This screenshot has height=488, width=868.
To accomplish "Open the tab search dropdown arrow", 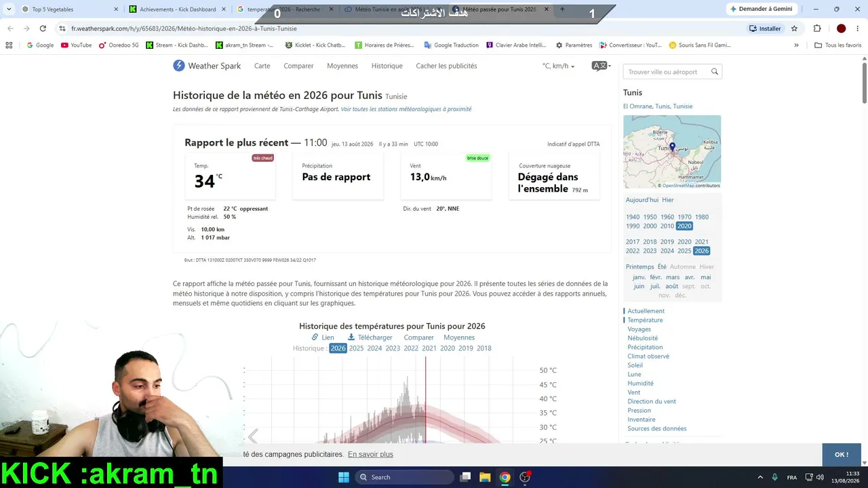I will [x=8, y=9].
